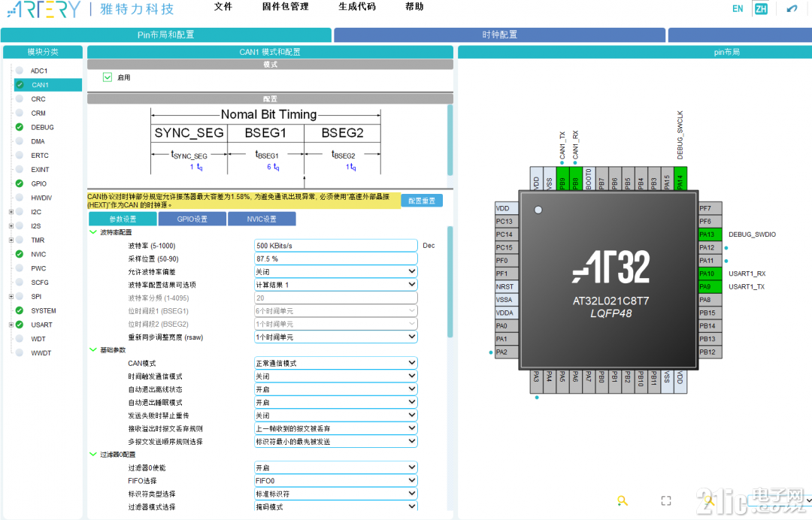Viewport: 812px width, 520px height.
Task: Click the PF7 pin on the chip
Action: click(x=710, y=208)
